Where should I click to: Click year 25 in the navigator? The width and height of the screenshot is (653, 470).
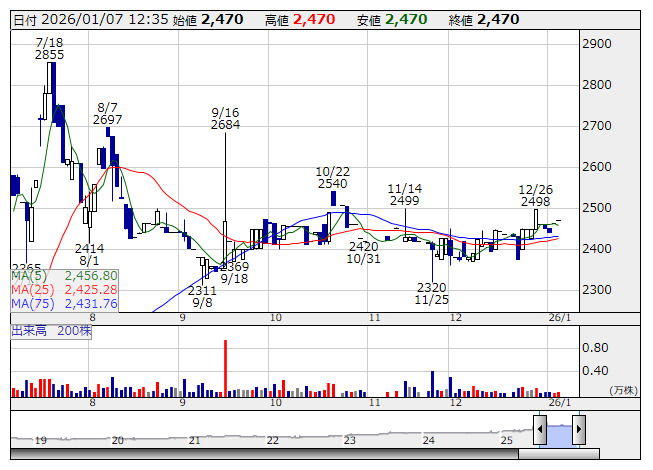[506, 440]
